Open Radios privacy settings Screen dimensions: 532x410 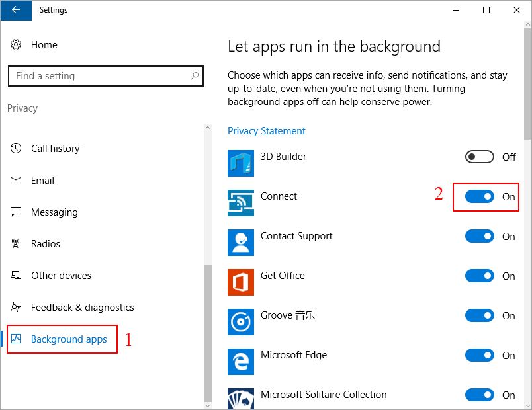[46, 244]
